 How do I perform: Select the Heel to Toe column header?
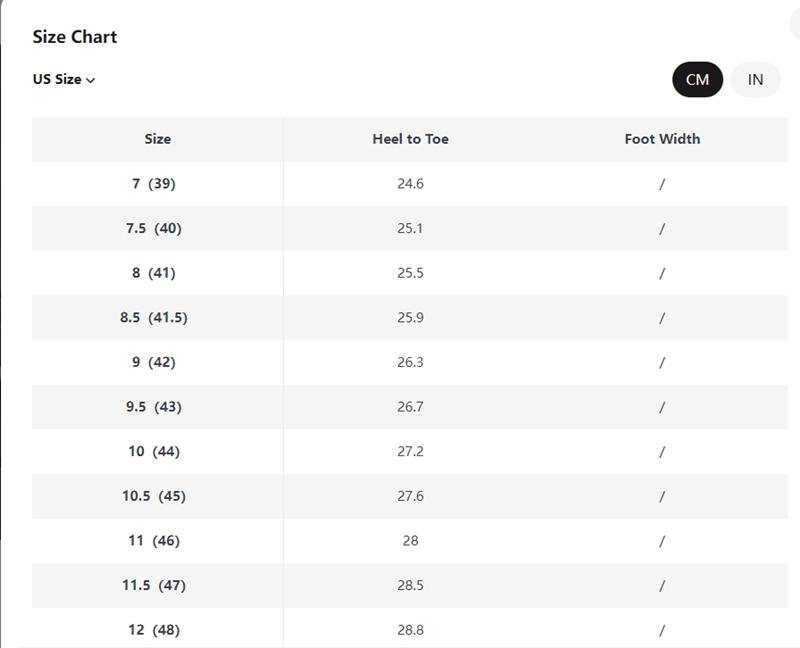click(x=410, y=139)
